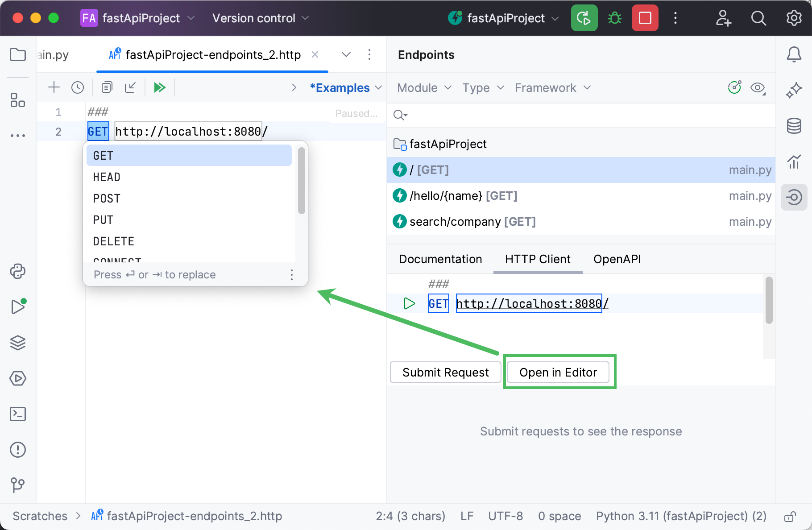Toggle the Endpoints tool window button
Image resolution: width=812 pixels, height=530 pixels.
coord(794,197)
